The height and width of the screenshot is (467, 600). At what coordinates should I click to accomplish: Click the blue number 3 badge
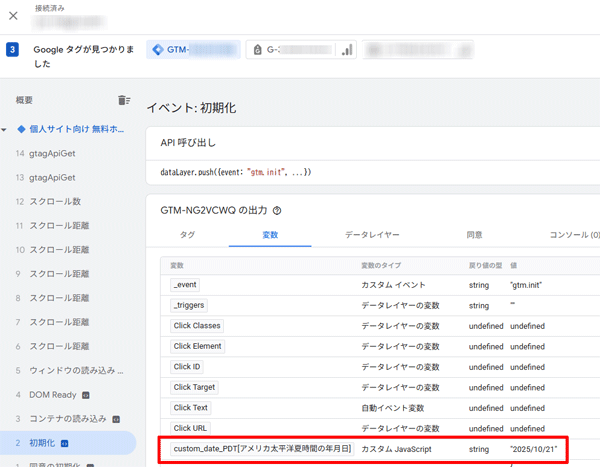point(12,50)
